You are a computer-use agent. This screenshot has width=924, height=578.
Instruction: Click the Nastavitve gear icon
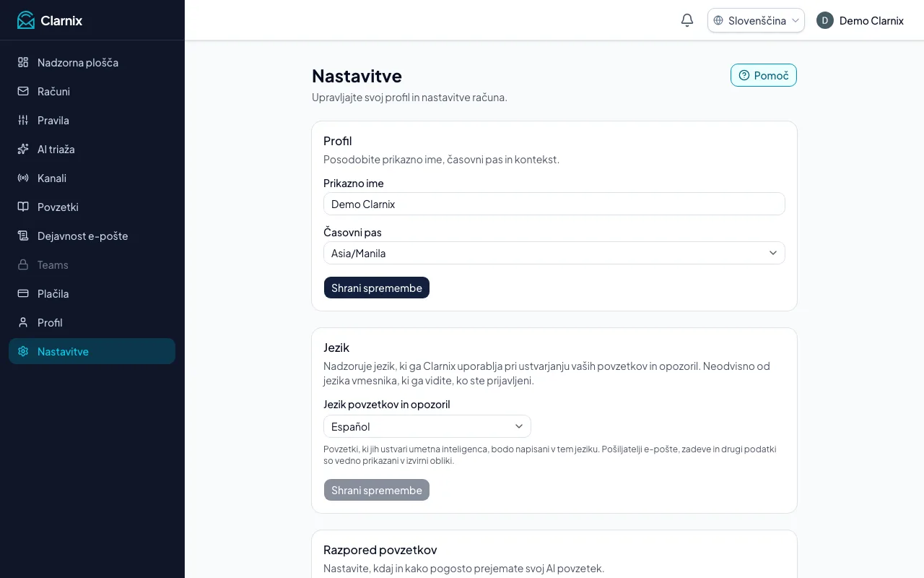(x=23, y=351)
